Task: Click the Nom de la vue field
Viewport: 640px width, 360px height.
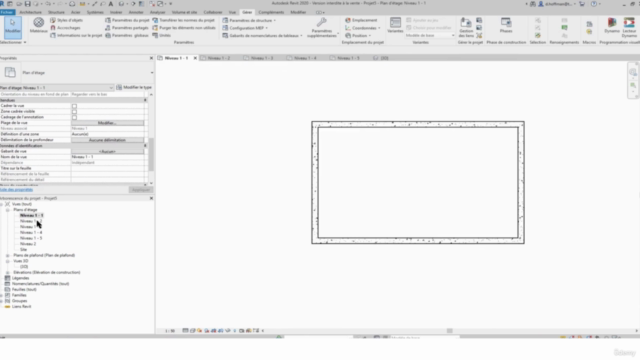Action: point(108,157)
